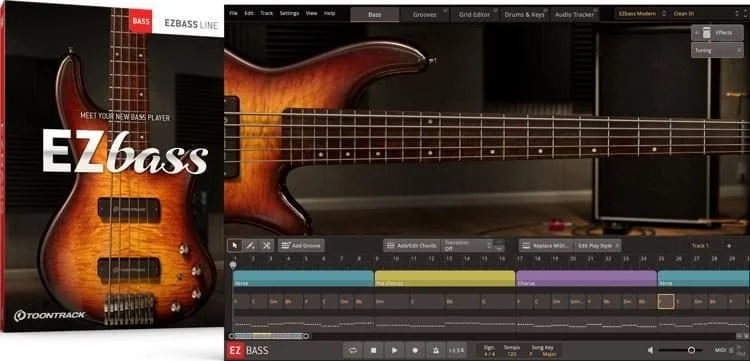Open the EZbass Modern library dropdown

[x=642, y=14]
